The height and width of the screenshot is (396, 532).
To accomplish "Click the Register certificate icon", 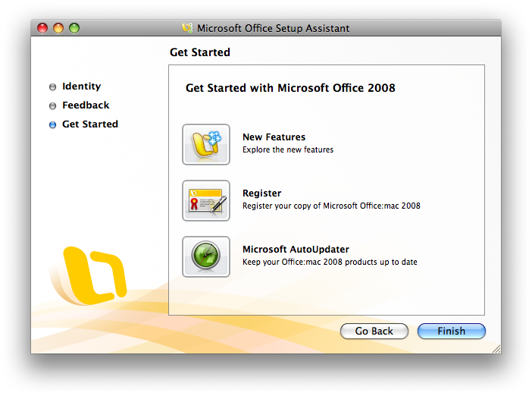I will click(x=206, y=200).
